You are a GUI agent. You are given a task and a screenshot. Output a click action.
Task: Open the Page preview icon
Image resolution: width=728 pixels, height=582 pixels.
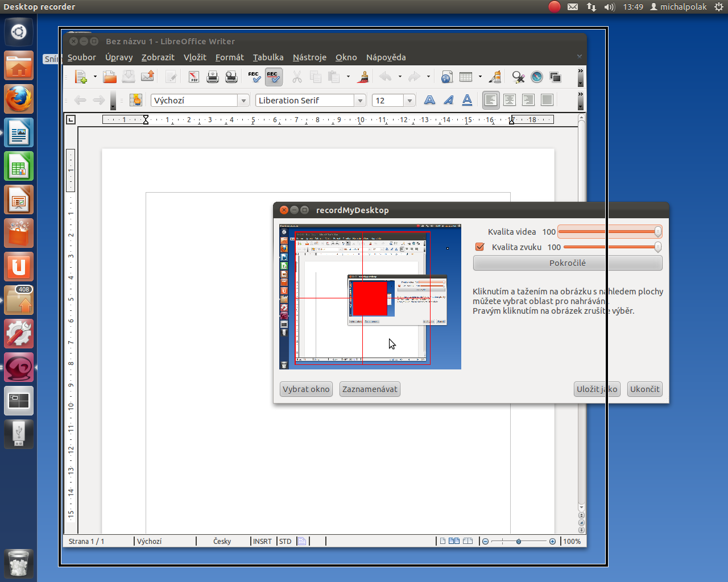coord(231,77)
